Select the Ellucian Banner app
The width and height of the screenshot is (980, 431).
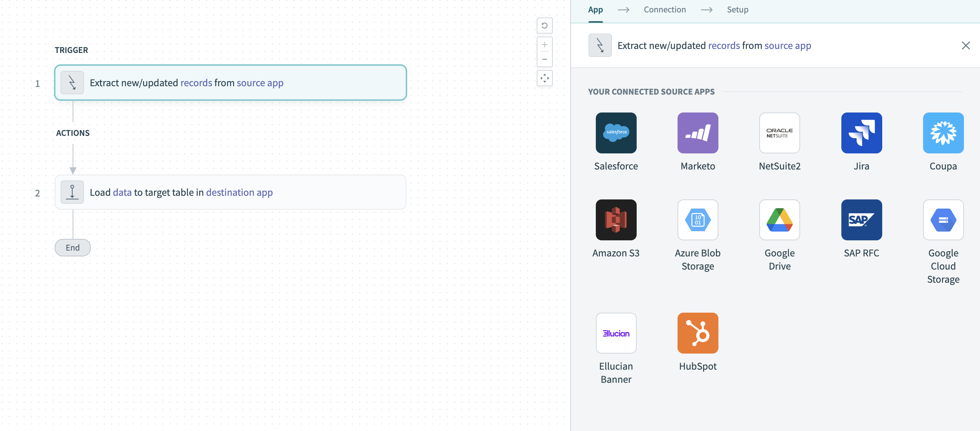click(616, 341)
